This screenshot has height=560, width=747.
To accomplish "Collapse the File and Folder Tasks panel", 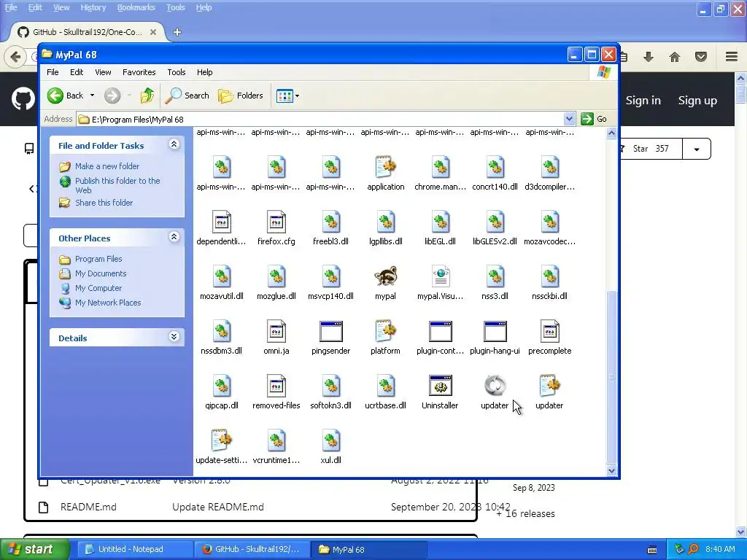I will coord(174,144).
